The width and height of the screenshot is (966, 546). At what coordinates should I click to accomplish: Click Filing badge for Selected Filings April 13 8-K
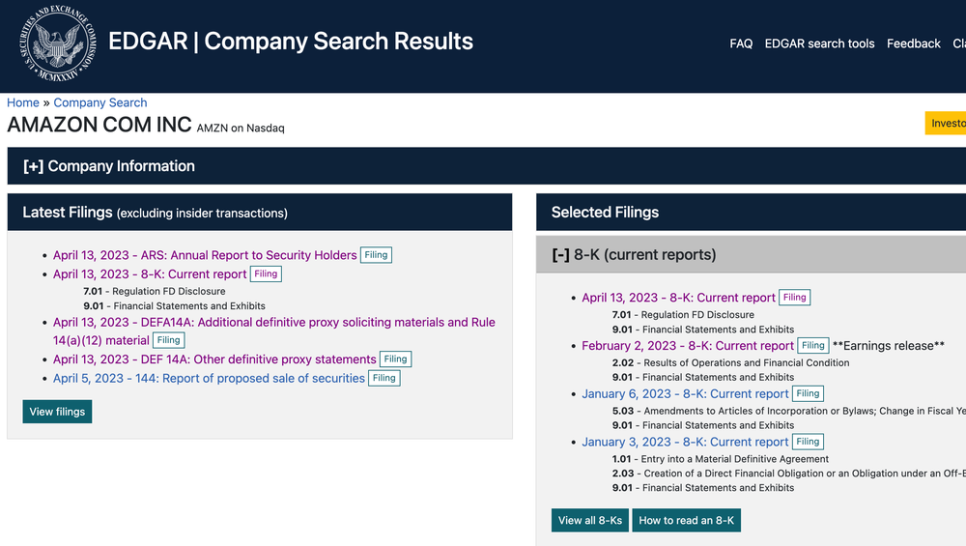(x=794, y=297)
